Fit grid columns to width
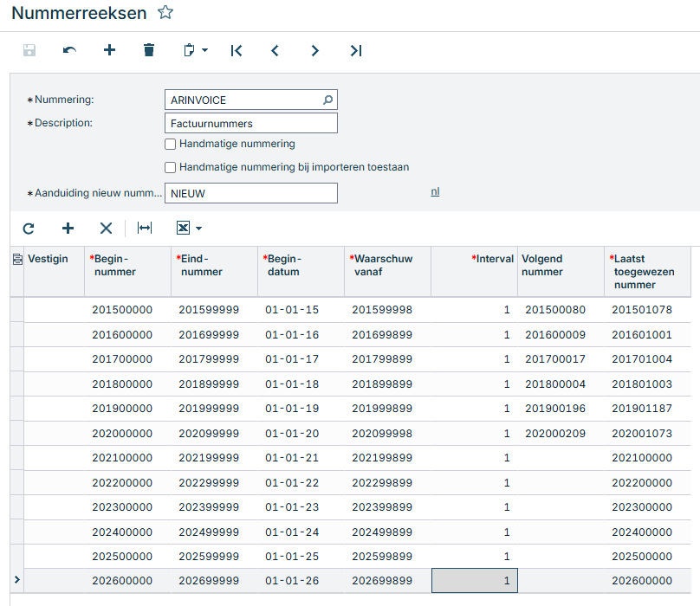This screenshot has height=606, width=700. click(145, 228)
